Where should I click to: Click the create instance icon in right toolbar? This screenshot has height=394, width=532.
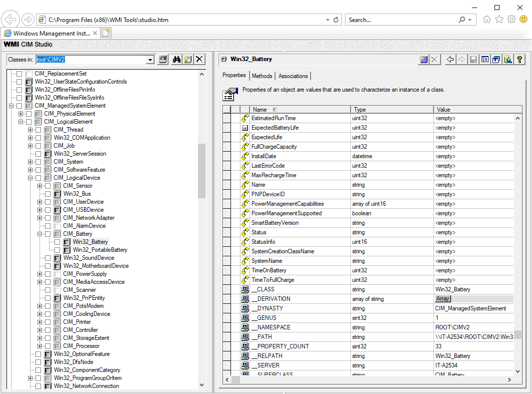423,60
